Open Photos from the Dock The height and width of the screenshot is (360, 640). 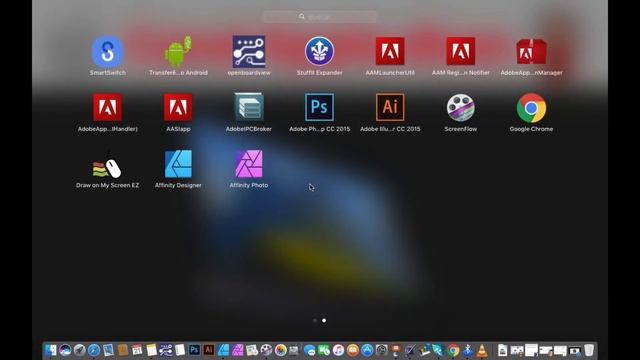281,350
